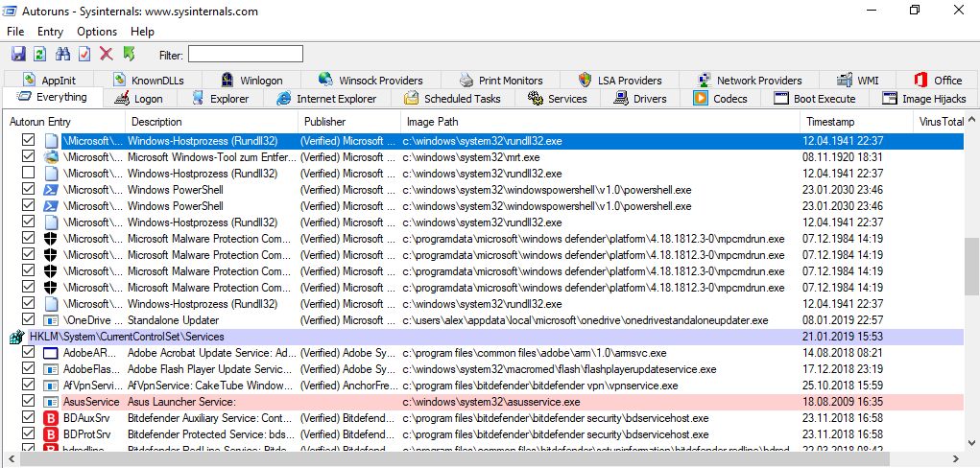Disable the AsusService checkbox
This screenshot has height=468, width=980.
coord(28,401)
